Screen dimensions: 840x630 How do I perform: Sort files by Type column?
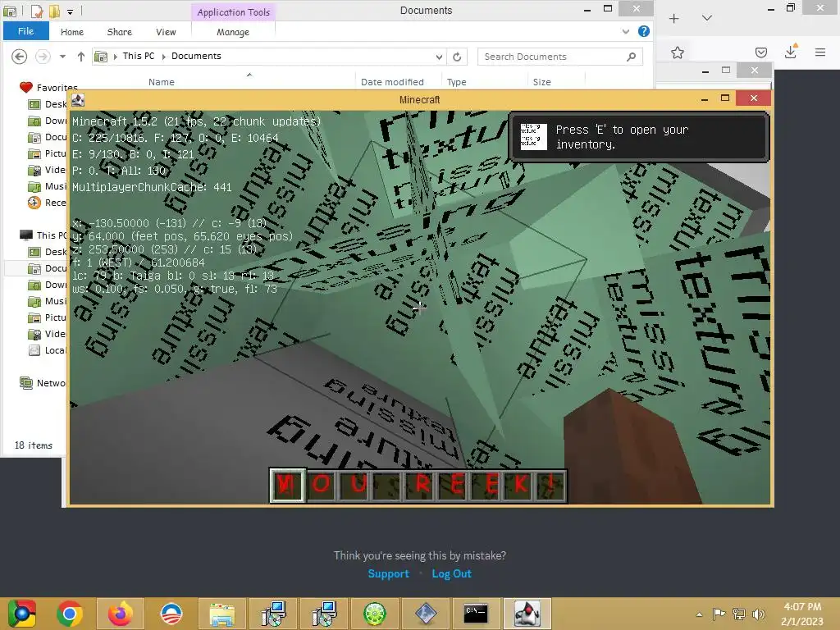[456, 82]
